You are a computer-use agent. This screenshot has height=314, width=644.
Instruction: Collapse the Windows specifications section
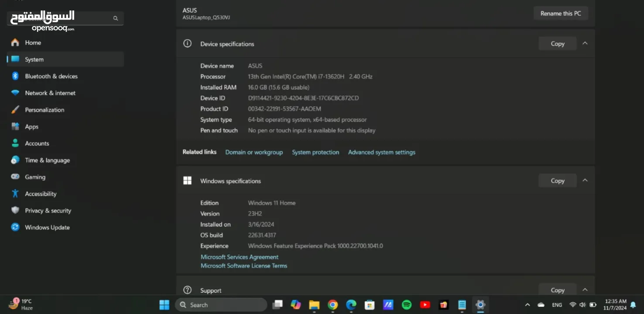585,180
